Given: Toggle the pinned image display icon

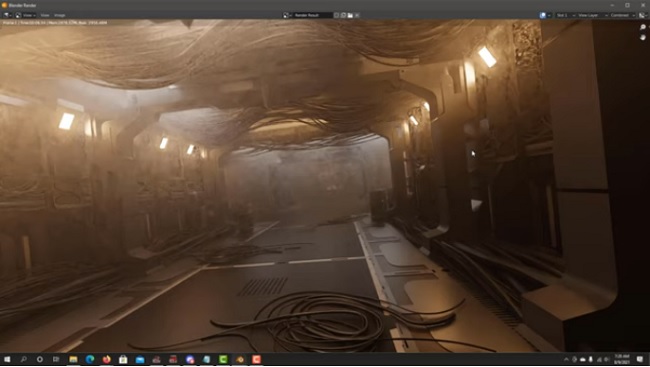Looking at the screenshot, I should pyautogui.click(x=544, y=15).
